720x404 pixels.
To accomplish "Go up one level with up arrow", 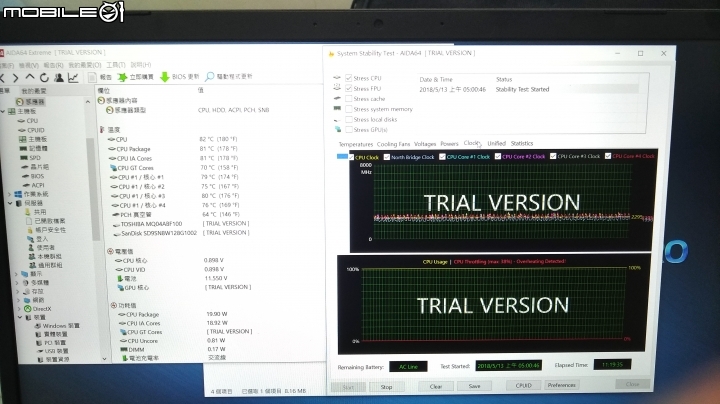I will [30, 77].
